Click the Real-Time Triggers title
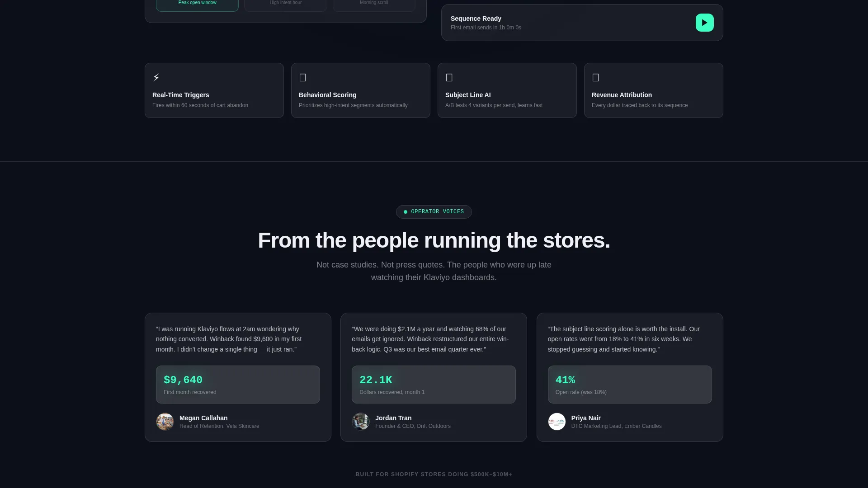868x488 pixels. click(181, 95)
